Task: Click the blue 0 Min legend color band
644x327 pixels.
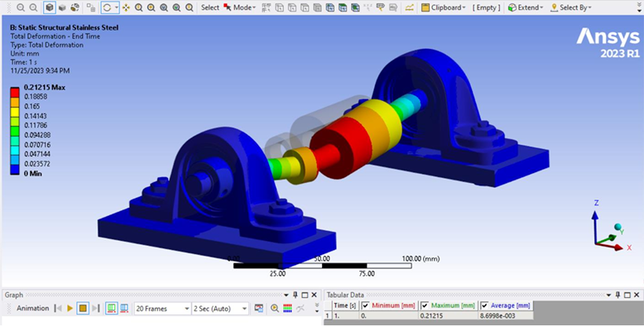Action: pos(15,170)
